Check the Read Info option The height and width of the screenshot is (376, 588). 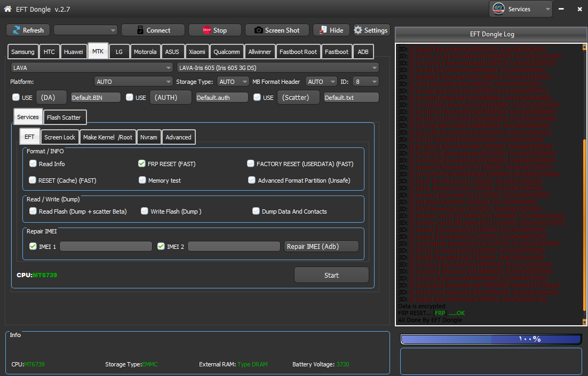[x=33, y=163]
